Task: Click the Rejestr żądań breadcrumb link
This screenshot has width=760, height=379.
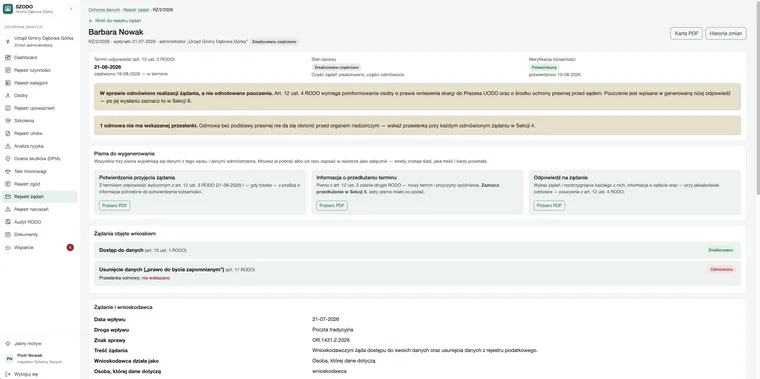Action: (136, 10)
